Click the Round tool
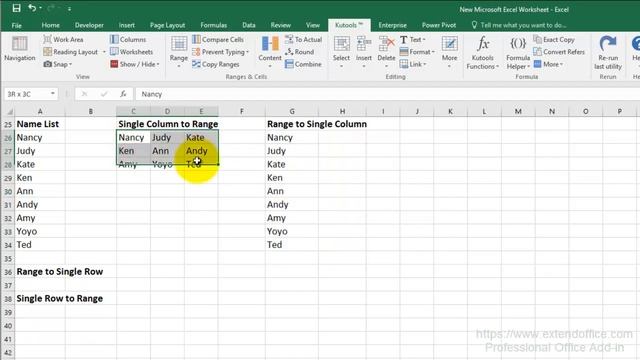 (x=300, y=52)
